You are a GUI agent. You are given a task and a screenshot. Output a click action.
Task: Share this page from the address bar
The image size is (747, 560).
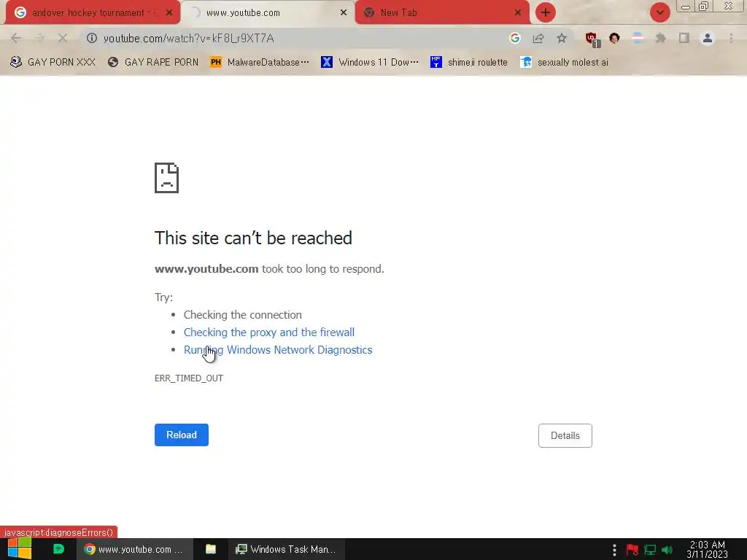click(x=538, y=38)
